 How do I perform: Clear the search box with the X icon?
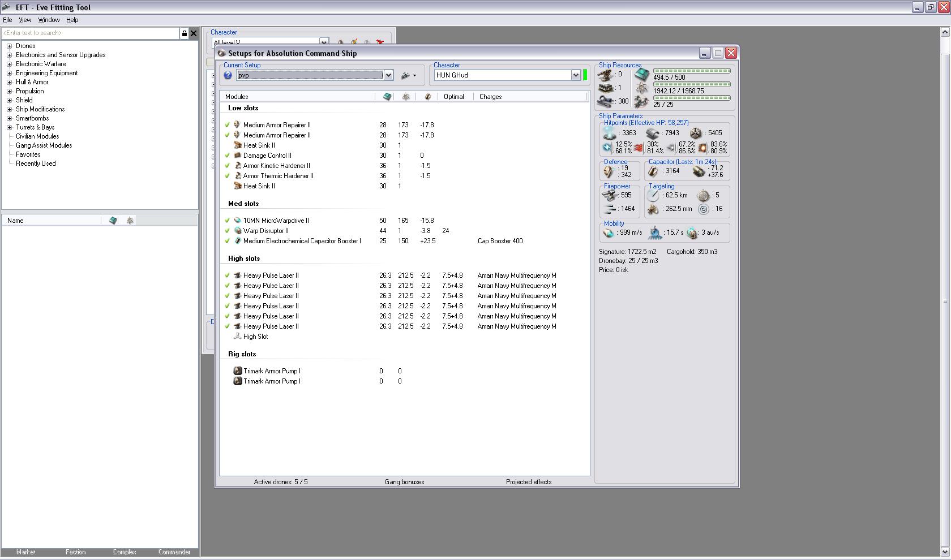194,33
